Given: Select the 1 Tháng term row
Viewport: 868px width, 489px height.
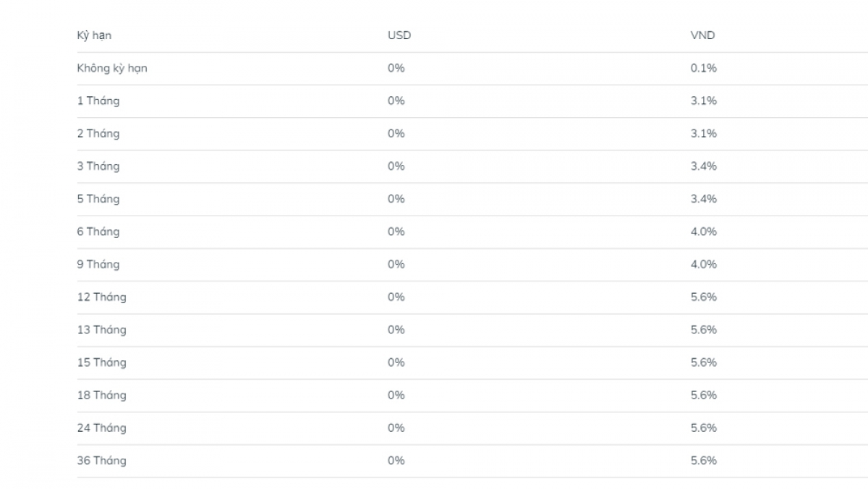Looking at the screenshot, I should click(98, 101).
